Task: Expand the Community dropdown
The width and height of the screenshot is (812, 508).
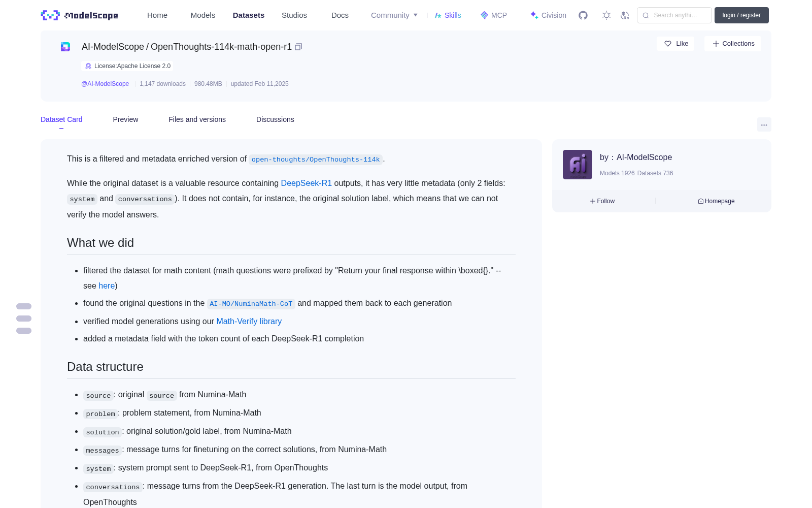Action: pyautogui.click(x=394, y=15)
